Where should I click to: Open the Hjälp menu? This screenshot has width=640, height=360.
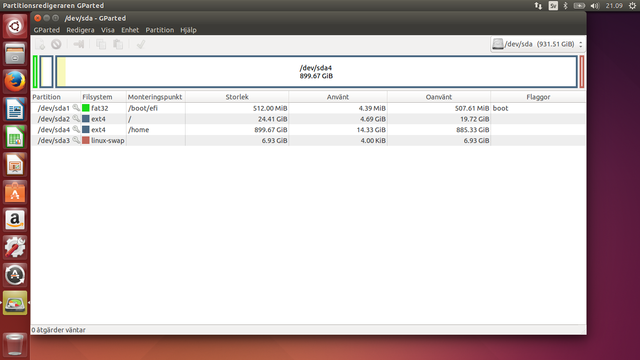tap(189, 30)
